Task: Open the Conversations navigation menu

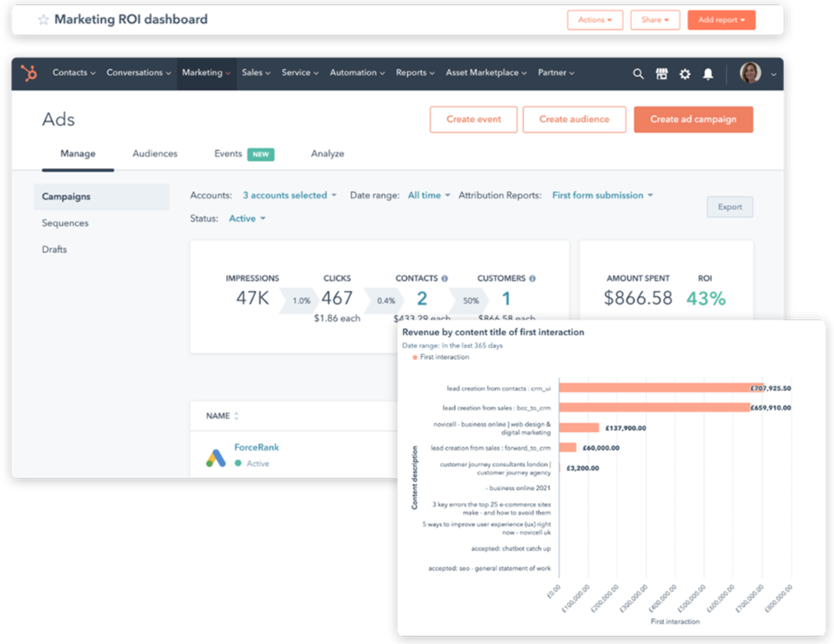Action: (x=138, y=73)
